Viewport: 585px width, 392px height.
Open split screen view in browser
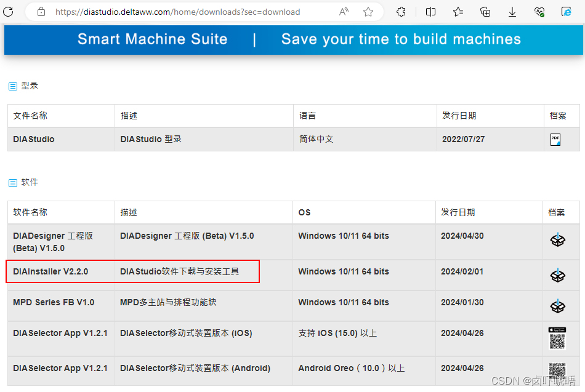(x=430, y=12)
